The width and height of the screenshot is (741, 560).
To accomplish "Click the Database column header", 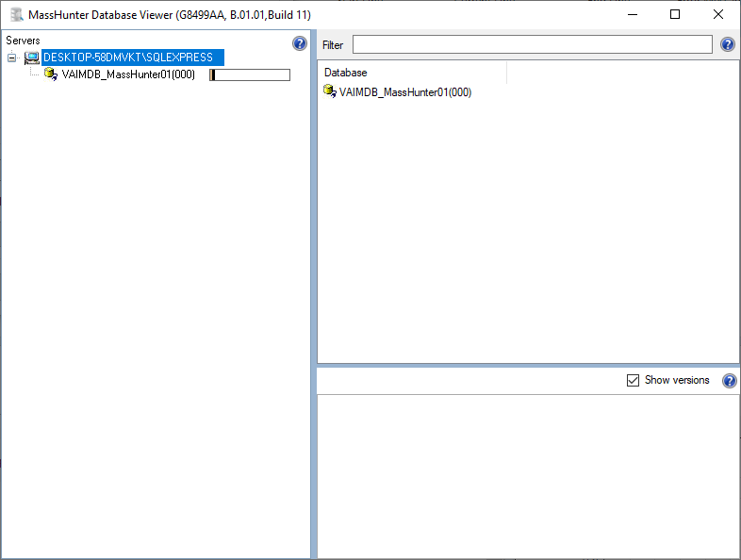I will [x=412, y=73].
